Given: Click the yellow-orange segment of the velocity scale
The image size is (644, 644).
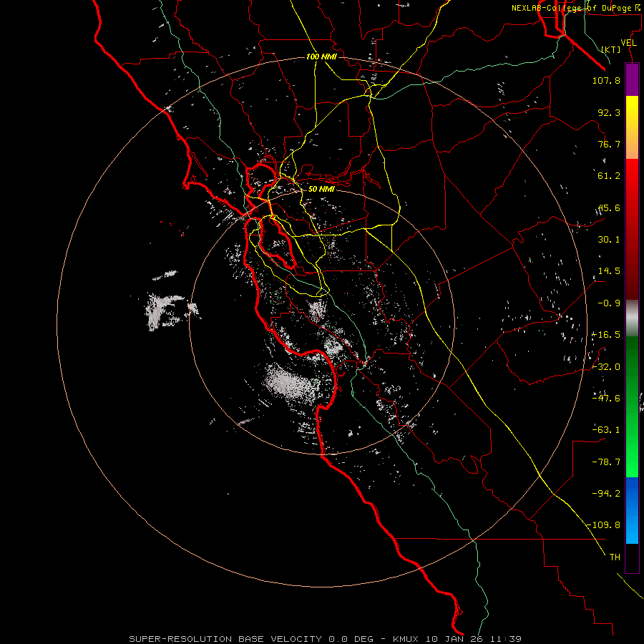Looking at the screenshot, I should point(632,127).
